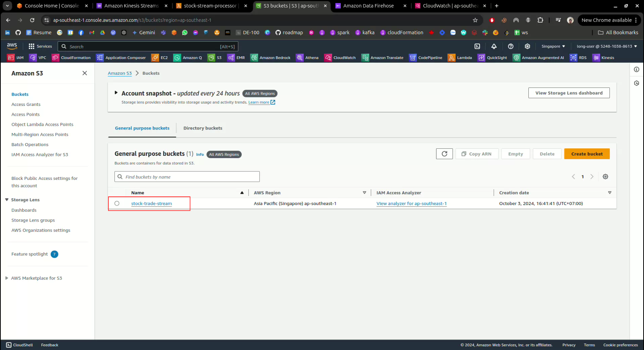The width and height of the screenshot is (644, 350).
Task: Close the Amazon S3 side panel
Action: pos(85,73)
